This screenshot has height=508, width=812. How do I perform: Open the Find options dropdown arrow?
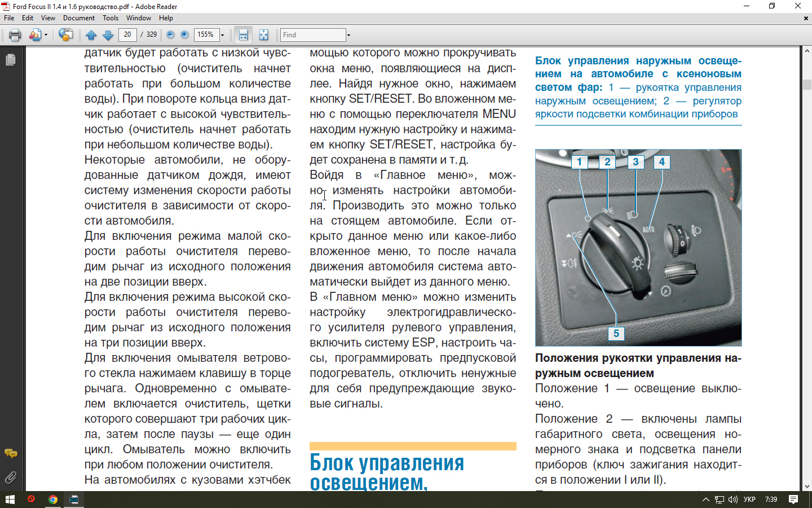click(x=348, y=35)
